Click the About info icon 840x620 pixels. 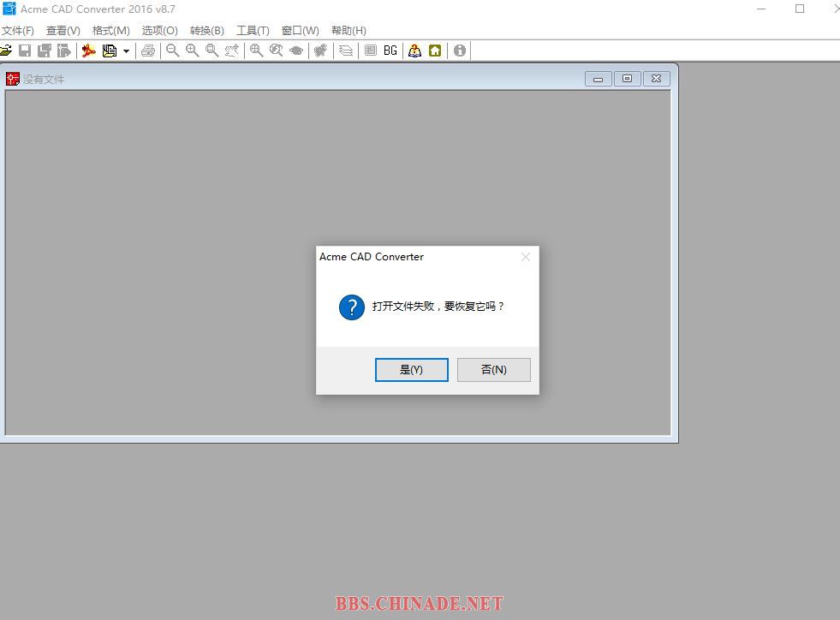(460, 51)
